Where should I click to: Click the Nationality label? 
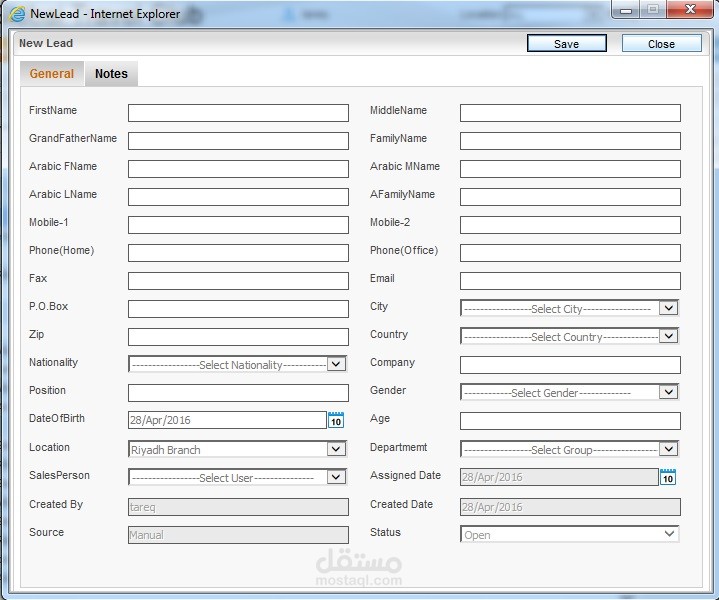53,362
